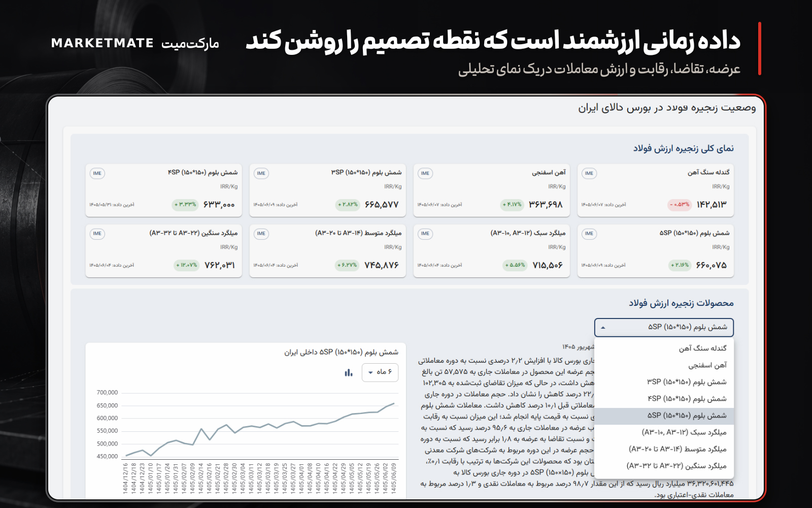
Task: Open the کنداله سنگ آهن price card
Action: coord(656,190)
